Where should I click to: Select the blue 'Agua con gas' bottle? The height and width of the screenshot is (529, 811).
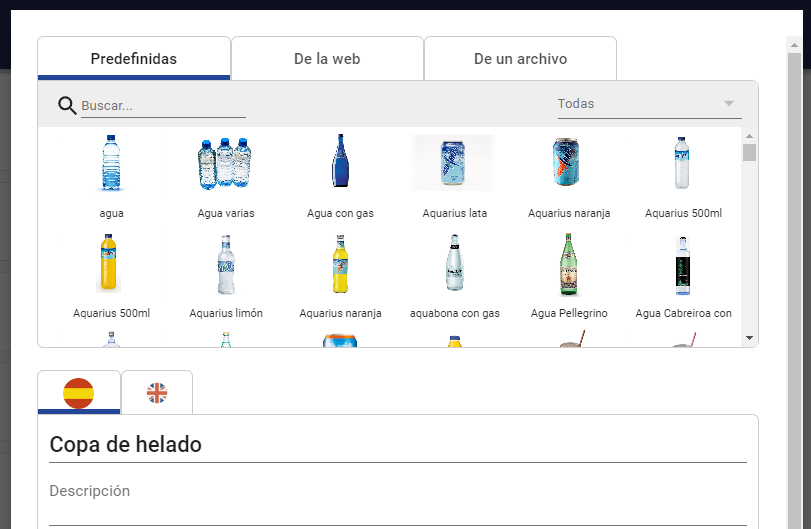coord(340,161)
